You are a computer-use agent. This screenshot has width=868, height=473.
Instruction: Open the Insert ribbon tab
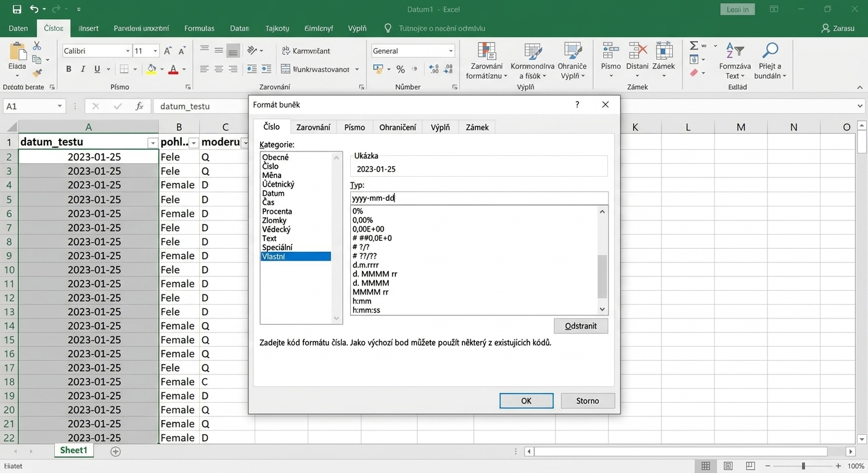coord(89,28)
